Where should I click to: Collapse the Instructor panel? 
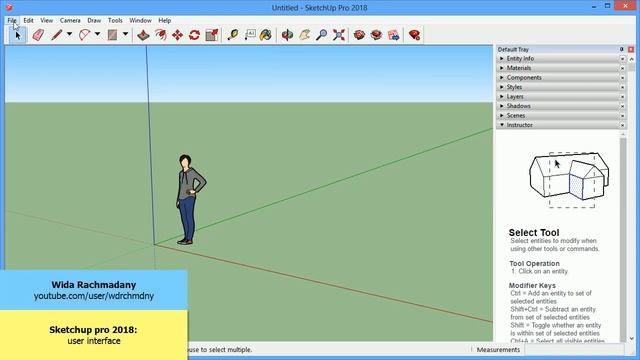pyautogui.click(x=561, y=125)
